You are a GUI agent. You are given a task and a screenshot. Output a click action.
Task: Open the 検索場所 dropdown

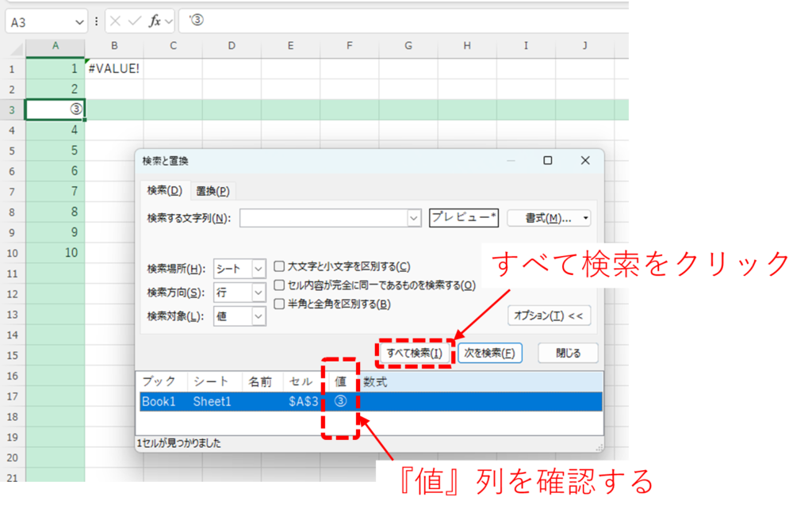pos(259,270)
